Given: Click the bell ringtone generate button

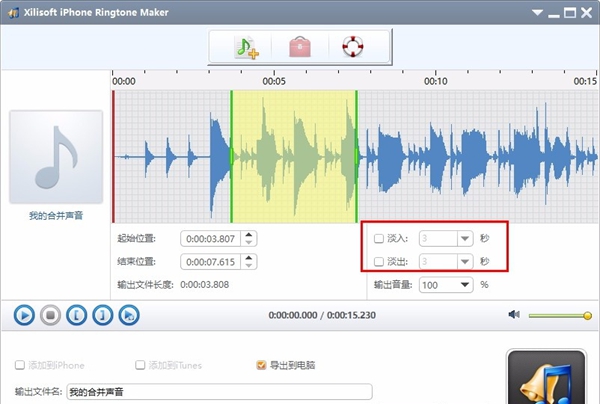Looking at the screenshot, I should point(546,377).
